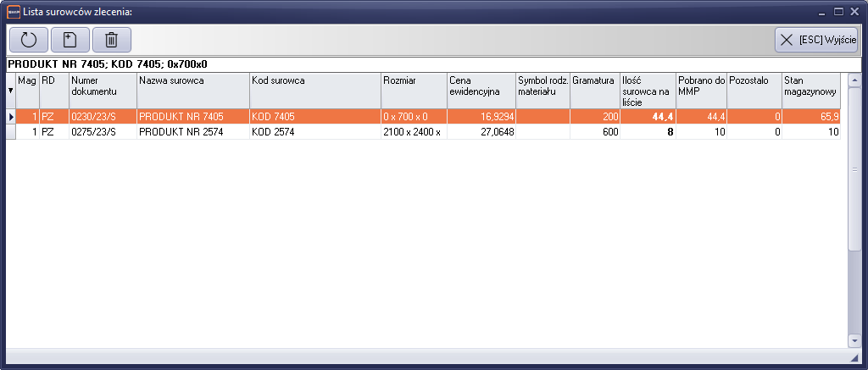Maximize the Lista surowców zlecenia window
Viewport: 868px width, 370px height.
tap(838, 12)
